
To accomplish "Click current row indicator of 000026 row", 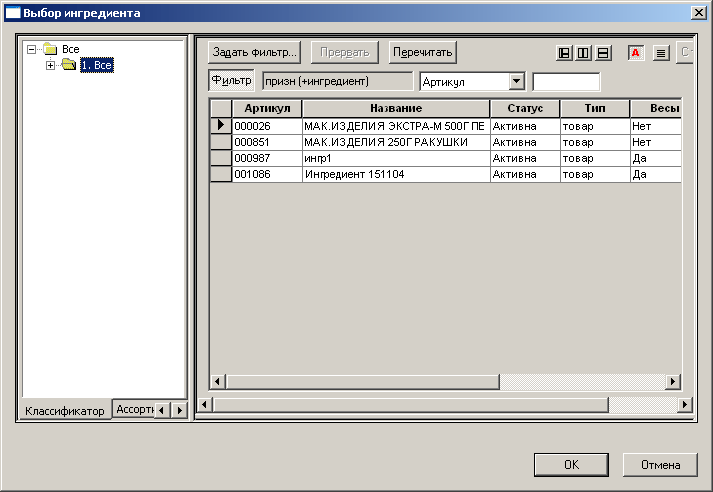I will pyautogui.click(x=221, y=126).
